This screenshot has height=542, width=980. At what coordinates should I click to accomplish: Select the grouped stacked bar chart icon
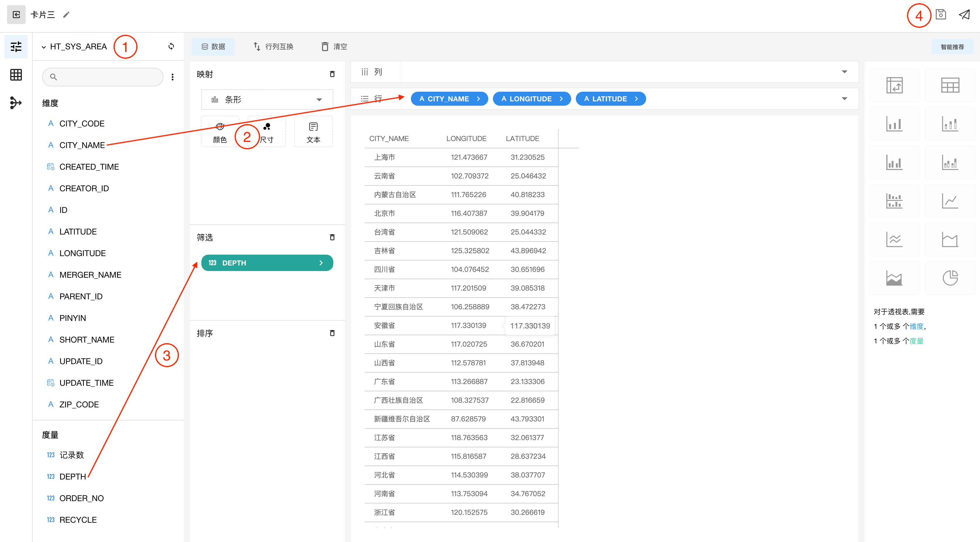(x=950, y=163)
